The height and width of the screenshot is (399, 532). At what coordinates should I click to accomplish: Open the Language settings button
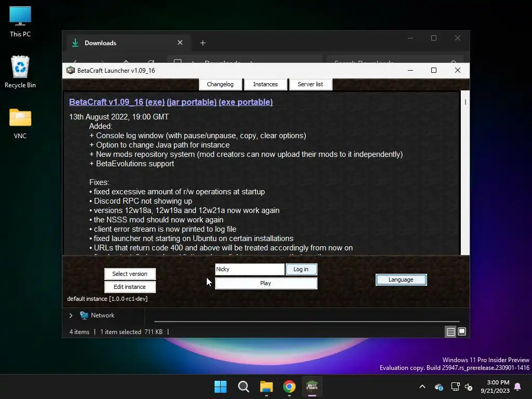coord(401,280)
